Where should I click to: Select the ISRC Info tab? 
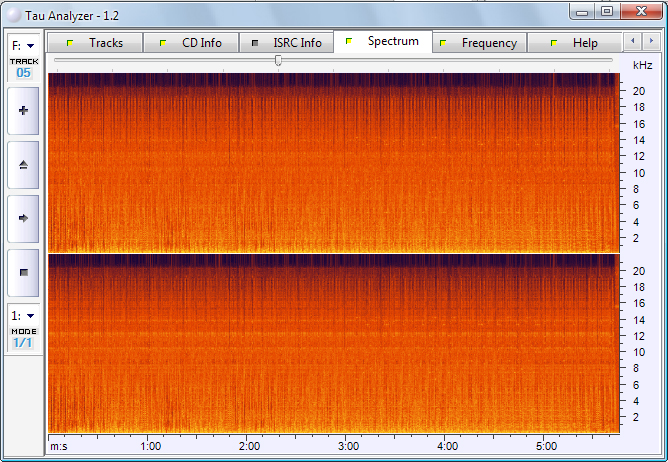point(287,43)
